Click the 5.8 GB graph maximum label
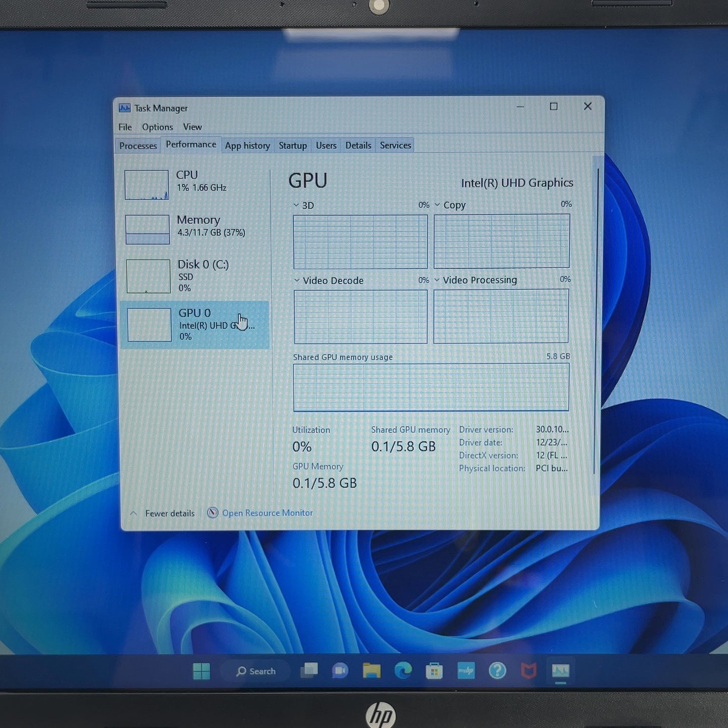This screenshot has height=728, width=728. pos(558,356)
